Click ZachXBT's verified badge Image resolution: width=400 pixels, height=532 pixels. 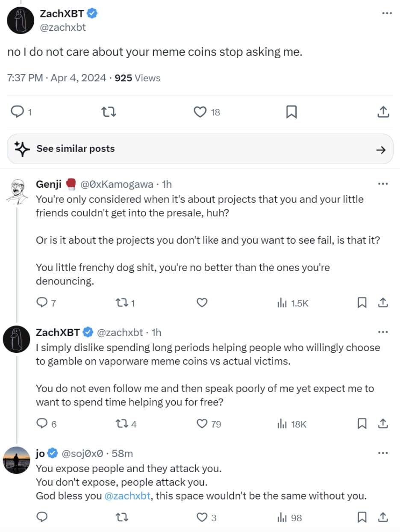[x=91, y=13]
